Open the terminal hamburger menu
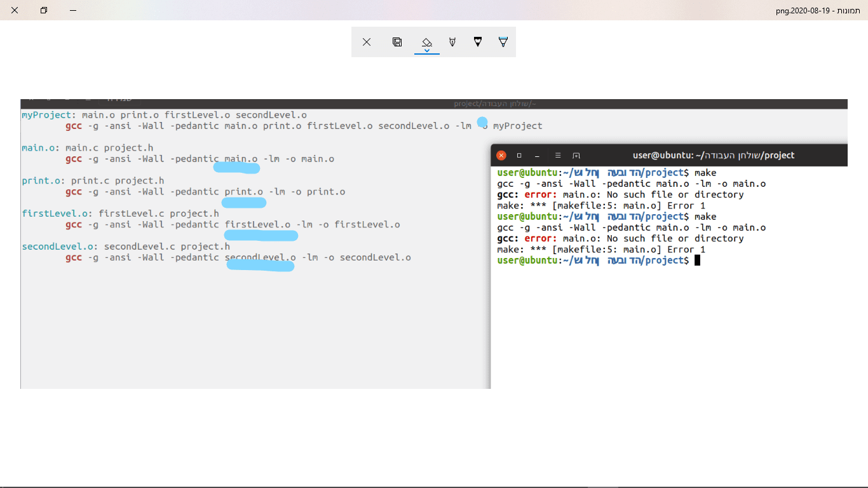 click(558, 155)
